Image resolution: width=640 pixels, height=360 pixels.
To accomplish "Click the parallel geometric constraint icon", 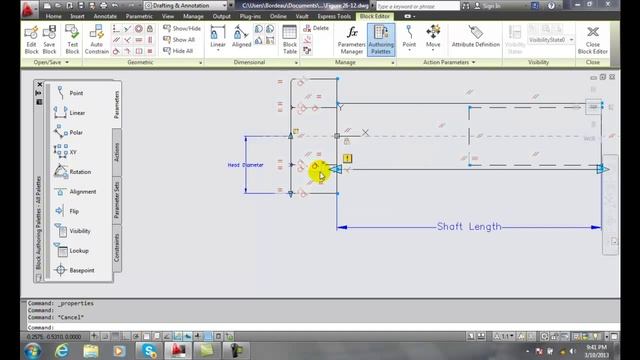I will click(x=116, y=40).
